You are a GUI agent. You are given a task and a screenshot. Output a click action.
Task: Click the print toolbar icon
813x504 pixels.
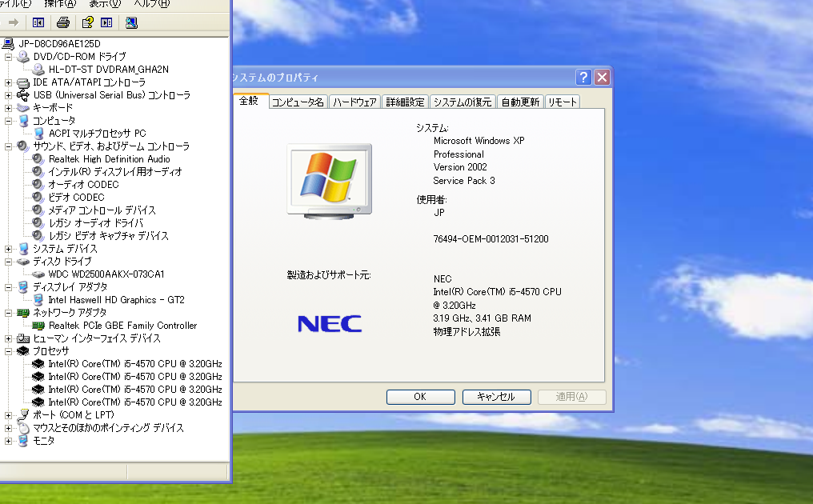63,22
